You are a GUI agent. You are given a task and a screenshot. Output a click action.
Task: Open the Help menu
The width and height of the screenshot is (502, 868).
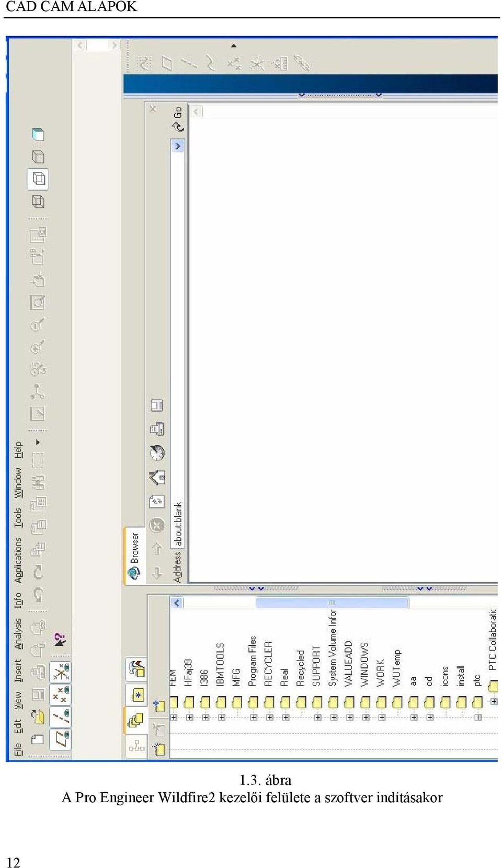[x=18, y=450]
